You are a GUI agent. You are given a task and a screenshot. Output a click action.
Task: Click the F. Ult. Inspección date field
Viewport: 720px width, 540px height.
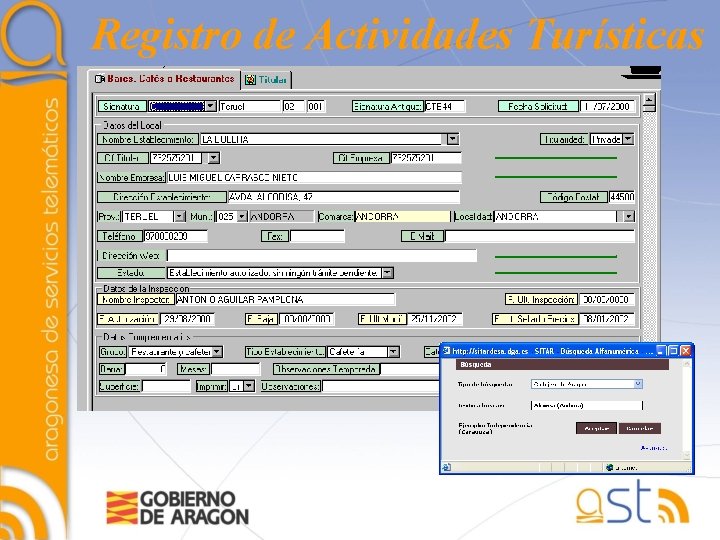point(607,299)
